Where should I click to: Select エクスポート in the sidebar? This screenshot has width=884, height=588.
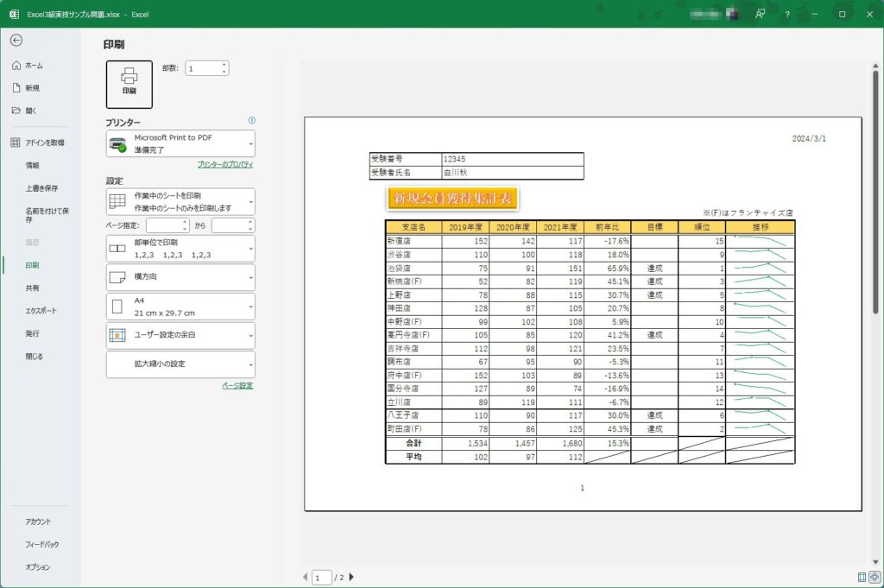click(x=41, y=310)
